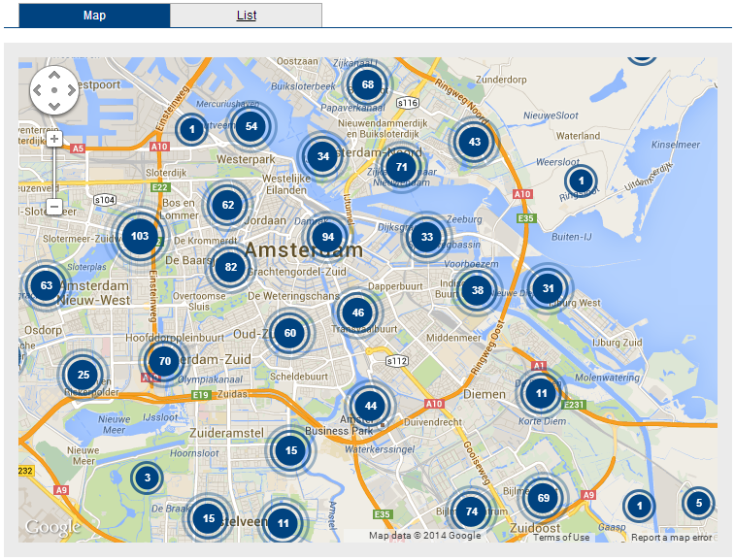
Task: Select the cluster marker labeled 82
Action: (x=230, y=268)
